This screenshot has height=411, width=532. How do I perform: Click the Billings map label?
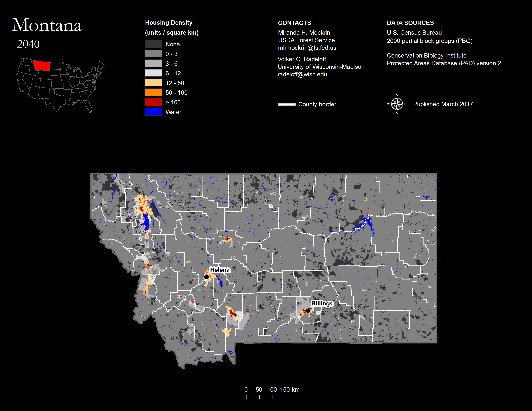(x=322, y=303)
